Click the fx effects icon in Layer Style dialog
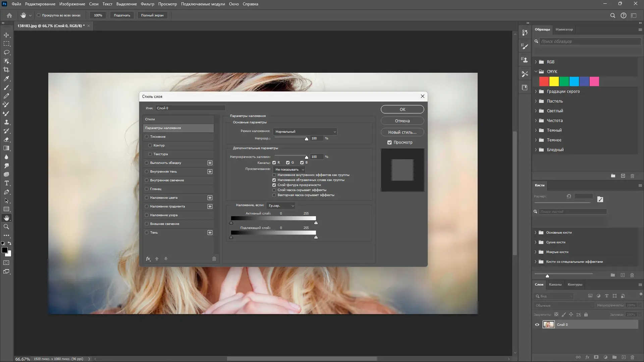644x362 pixels. (x=148, y=259)
